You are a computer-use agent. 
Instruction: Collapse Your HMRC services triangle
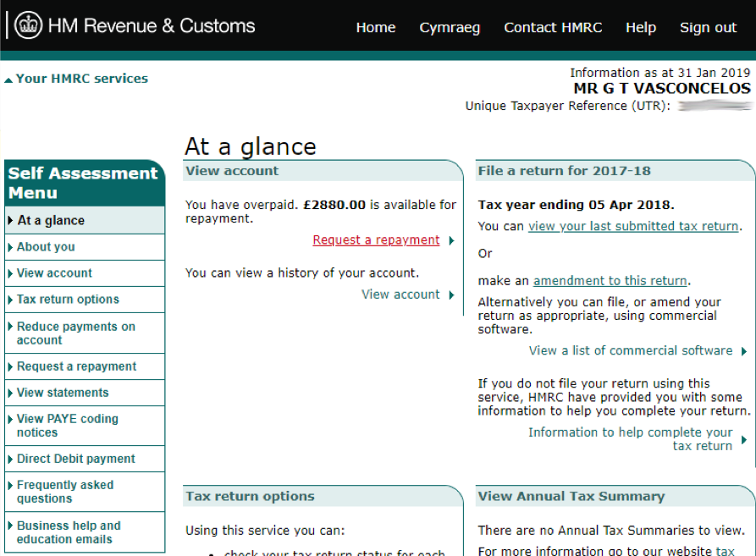coord(8,80)
